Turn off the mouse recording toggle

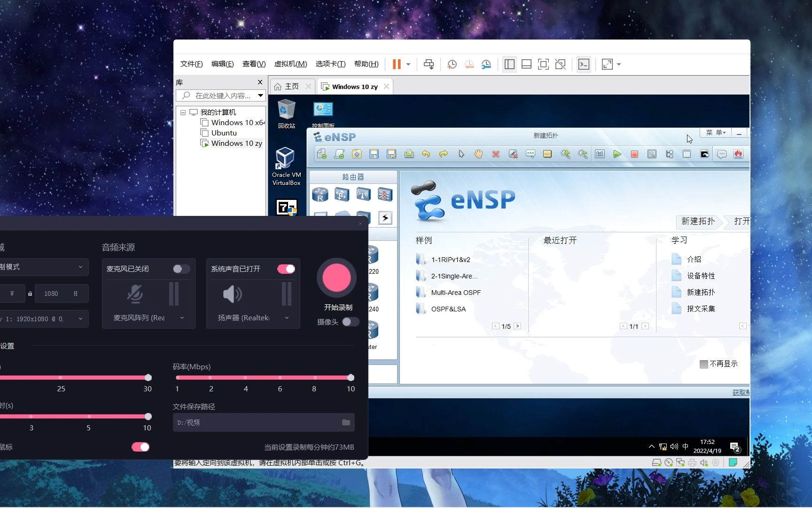(140, 447)
